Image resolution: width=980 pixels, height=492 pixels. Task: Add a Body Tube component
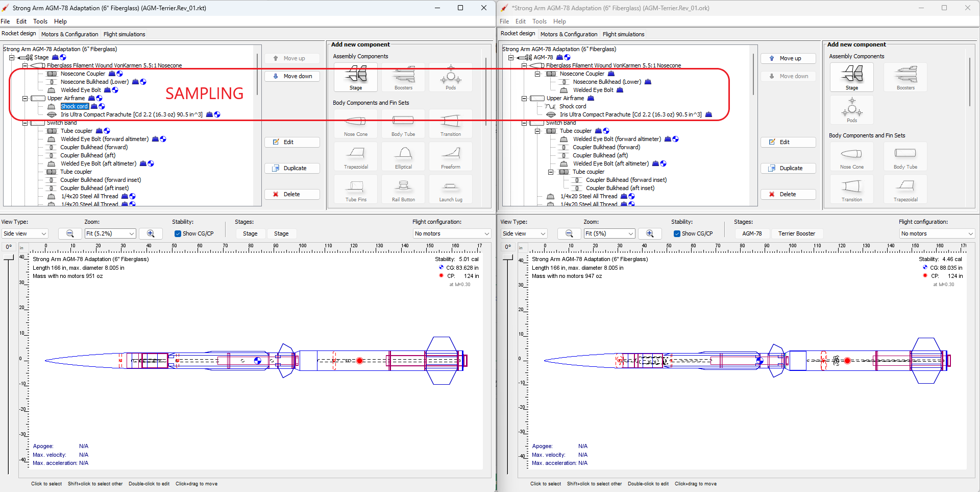(403, 124)
